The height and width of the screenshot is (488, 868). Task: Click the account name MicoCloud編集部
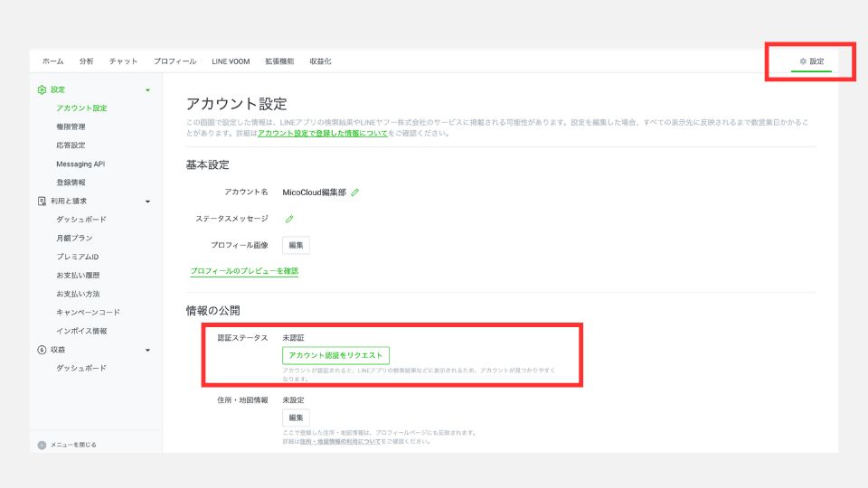[314, 192]
